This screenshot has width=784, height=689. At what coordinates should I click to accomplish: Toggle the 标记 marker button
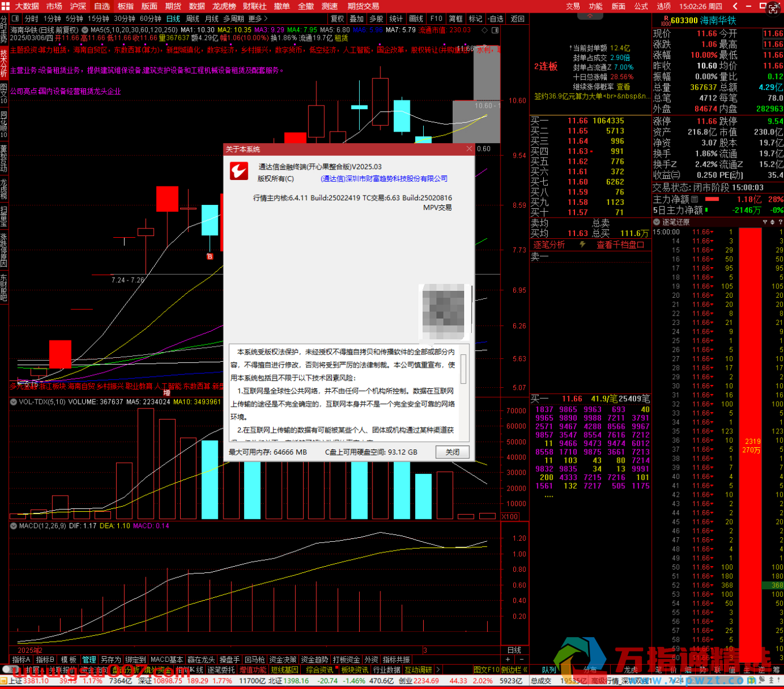(x=476, y=19)
